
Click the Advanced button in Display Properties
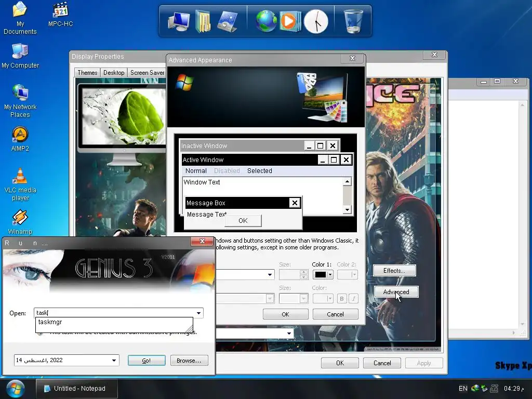[396, 292]
